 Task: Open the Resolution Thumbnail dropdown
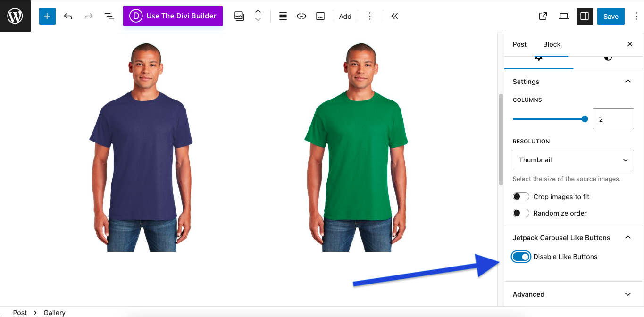tap(573, 160)
